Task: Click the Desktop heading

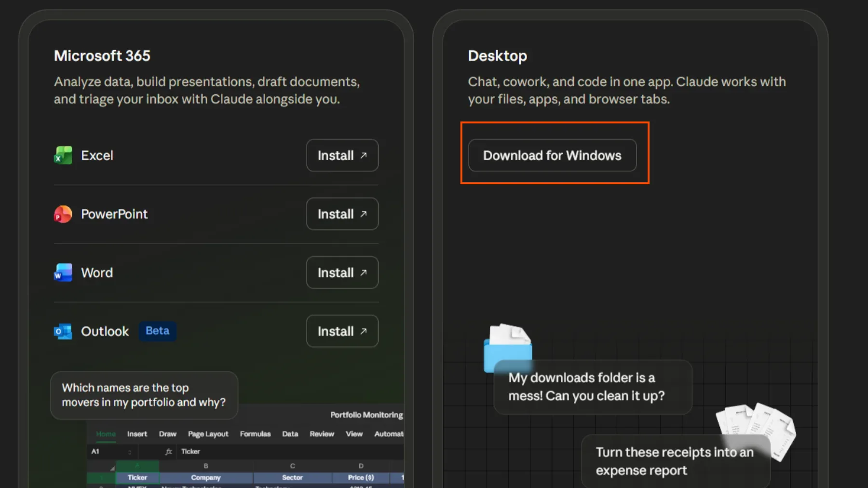Action: pos(498,56)
